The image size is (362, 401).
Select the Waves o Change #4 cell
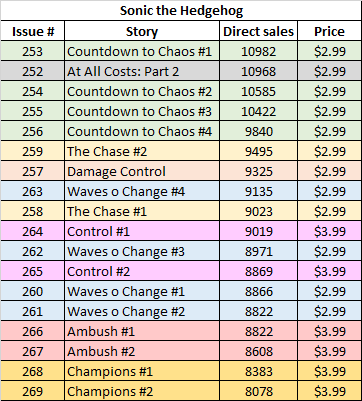click(142, 191)
